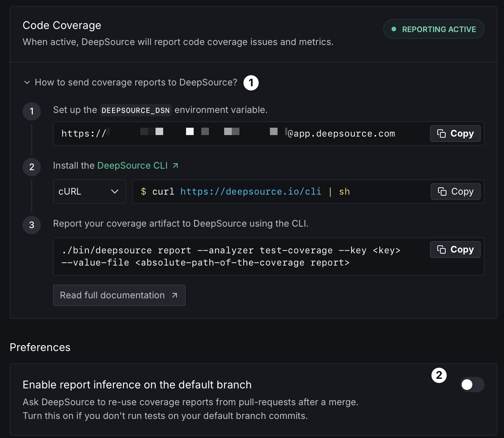This screenshot has height=438, width=504.
Task: Collapse the how to send coverage reports section
Action: point(27,82)
